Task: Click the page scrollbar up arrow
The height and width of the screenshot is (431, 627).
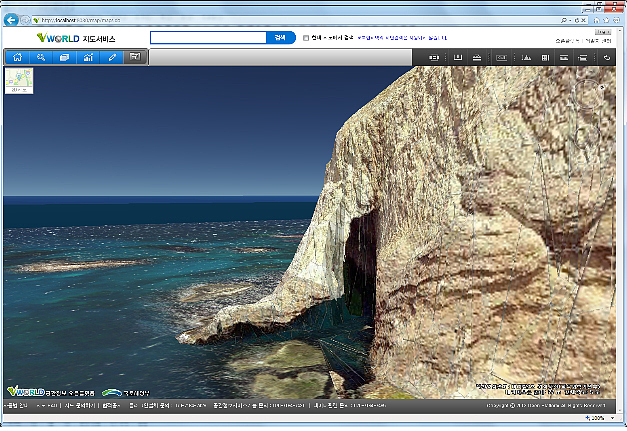Action: pyautogui.click(x=620, y=30)
